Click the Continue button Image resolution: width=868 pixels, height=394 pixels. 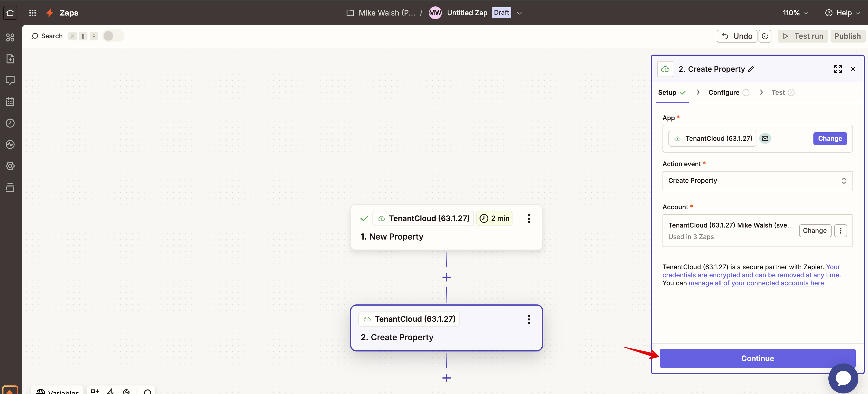click(757, 358)
